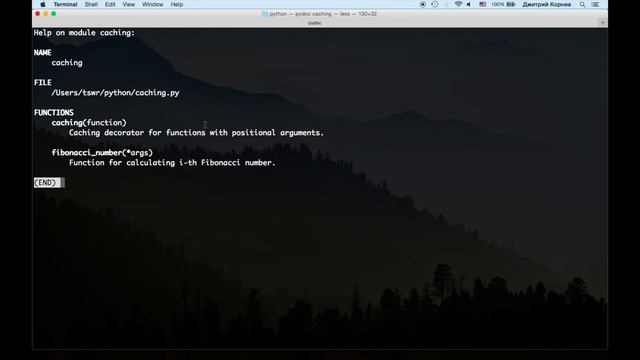The image size is (640, 360).
Task: Add a new terminal tab with plus button
Action: [x=602, y=22]
